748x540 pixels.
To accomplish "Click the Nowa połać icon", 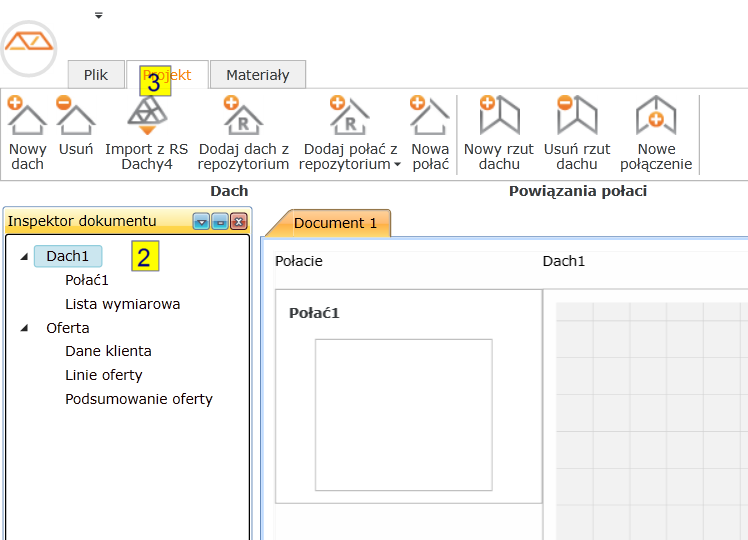I will pyautogui.click(x=430, y=117).
